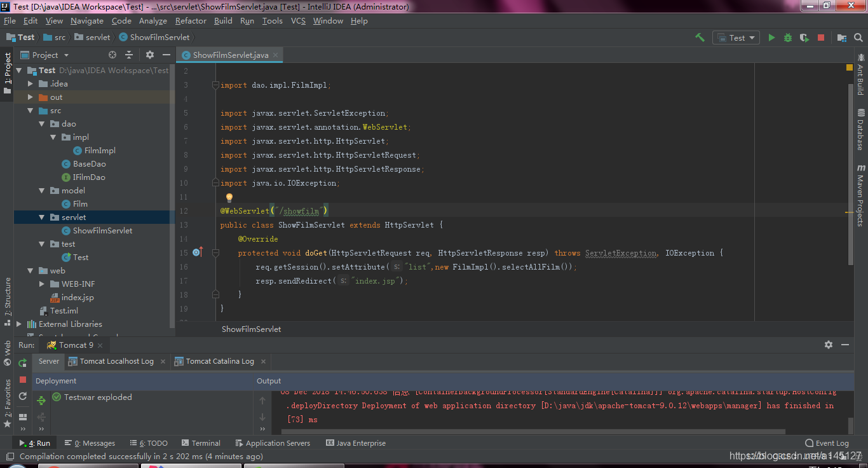Update the application with the refresh arrow
The height and width of the screenshot is (468, 868).
click(x=23, y=396)
